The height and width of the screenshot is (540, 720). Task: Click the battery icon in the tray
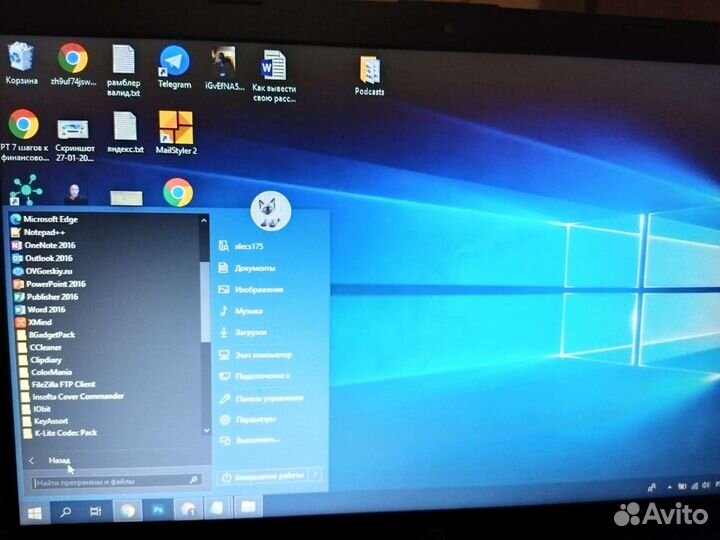click(682, 486)
